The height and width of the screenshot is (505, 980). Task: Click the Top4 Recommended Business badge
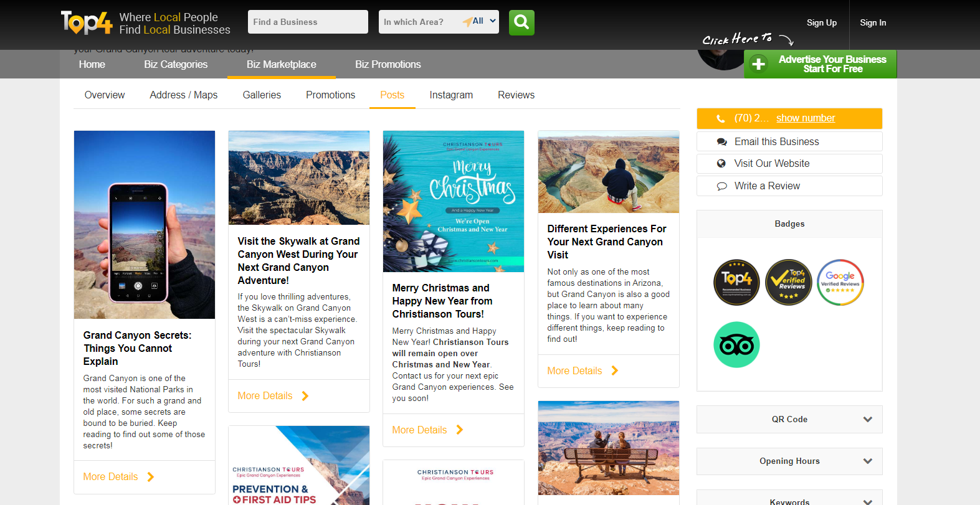coord(736,282)
